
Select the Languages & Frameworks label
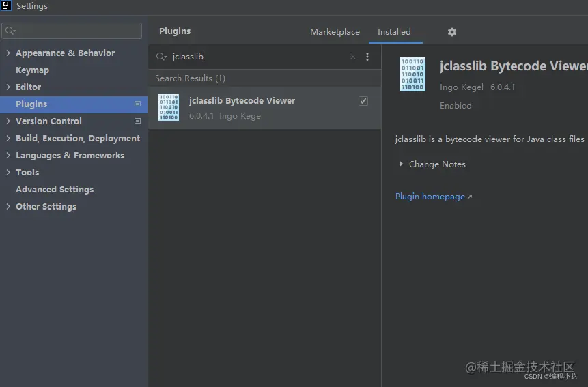70,155
